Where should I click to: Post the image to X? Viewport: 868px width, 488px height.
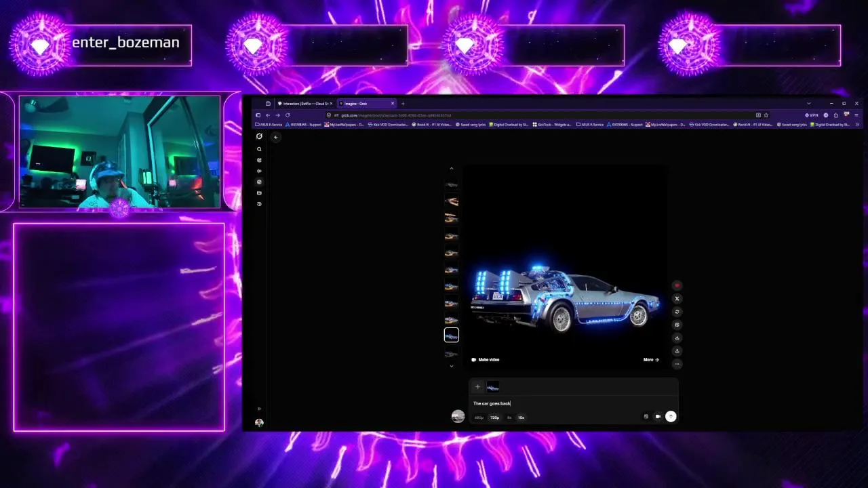point(677,298)
